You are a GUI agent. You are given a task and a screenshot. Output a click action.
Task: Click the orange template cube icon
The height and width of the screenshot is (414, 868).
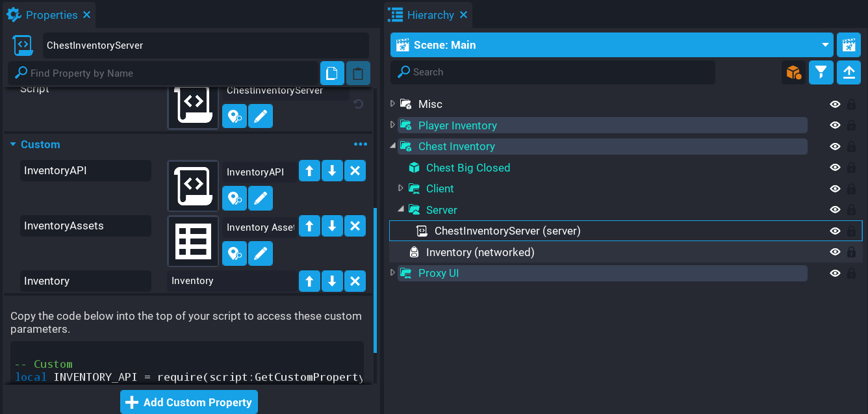[793, 72]
